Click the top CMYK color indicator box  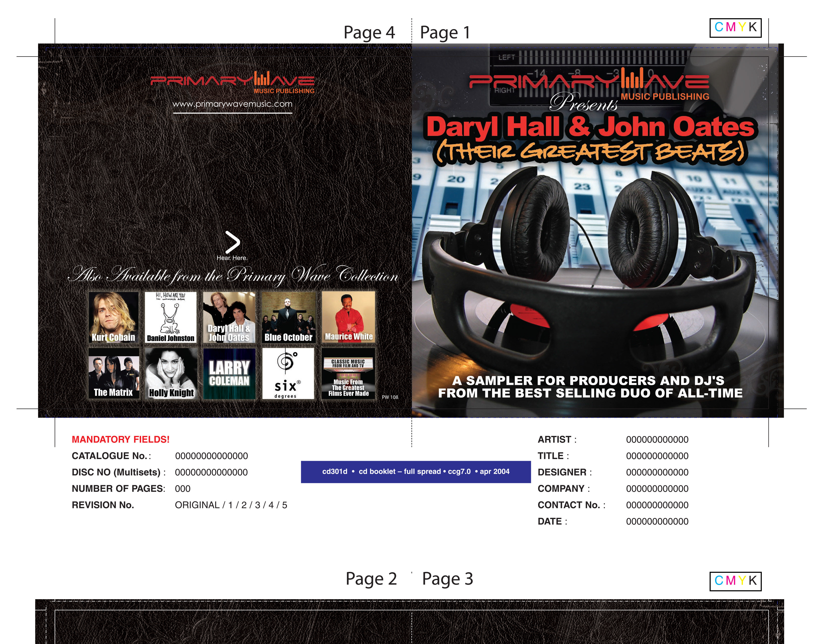pos(735,28)
